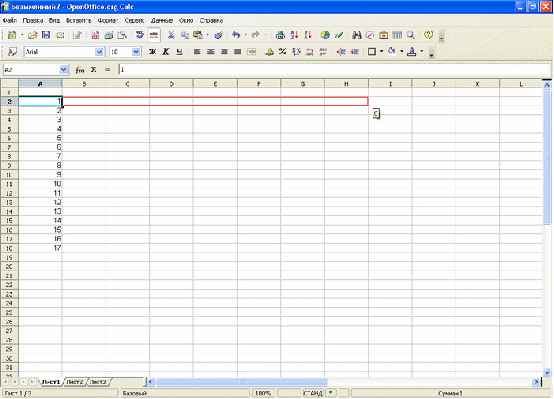554x399 pixels.
Task: Select row 10 header
Action: point(9,175)
